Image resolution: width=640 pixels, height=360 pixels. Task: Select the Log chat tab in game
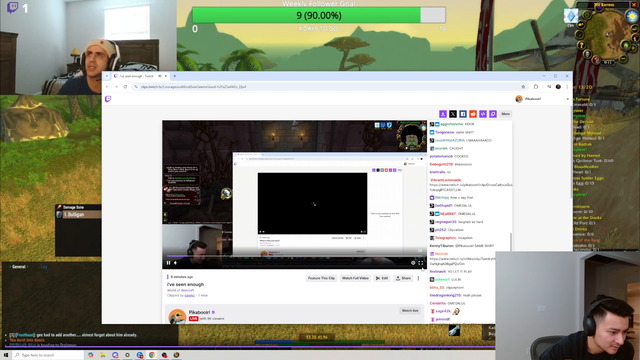44,267
